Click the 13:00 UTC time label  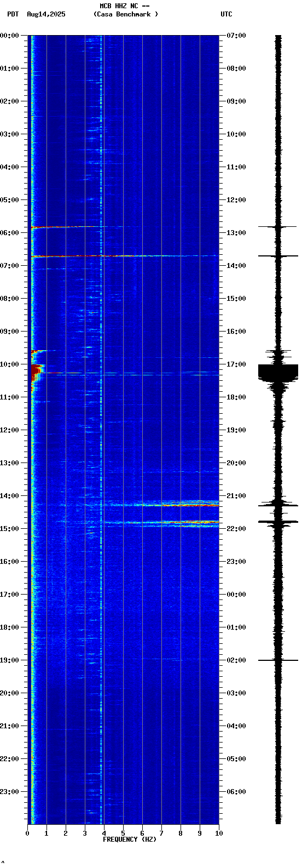point(236,232)
